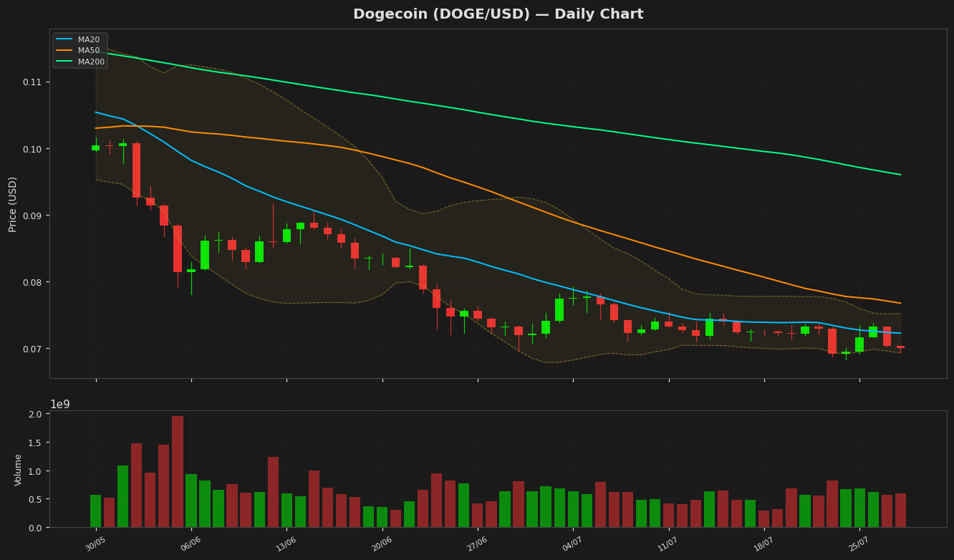Image resolution: width=954 pixels, height=560 pixels.
Task: Click the 25/07 date label
Action: [859, 544]
